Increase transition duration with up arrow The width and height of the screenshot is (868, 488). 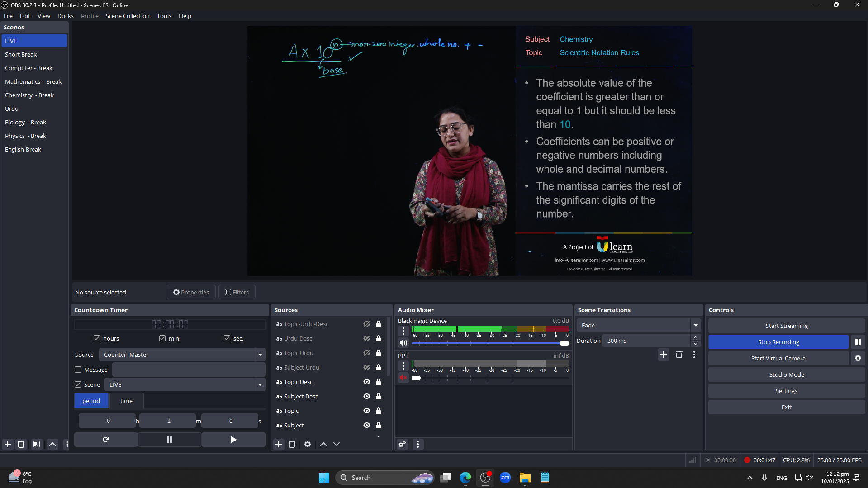[696, 337]
